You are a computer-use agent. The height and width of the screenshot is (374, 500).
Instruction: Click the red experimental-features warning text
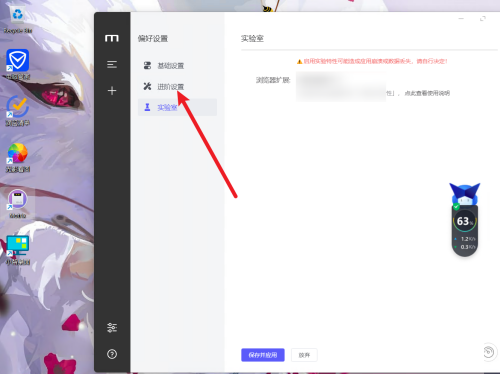(375, 61)
